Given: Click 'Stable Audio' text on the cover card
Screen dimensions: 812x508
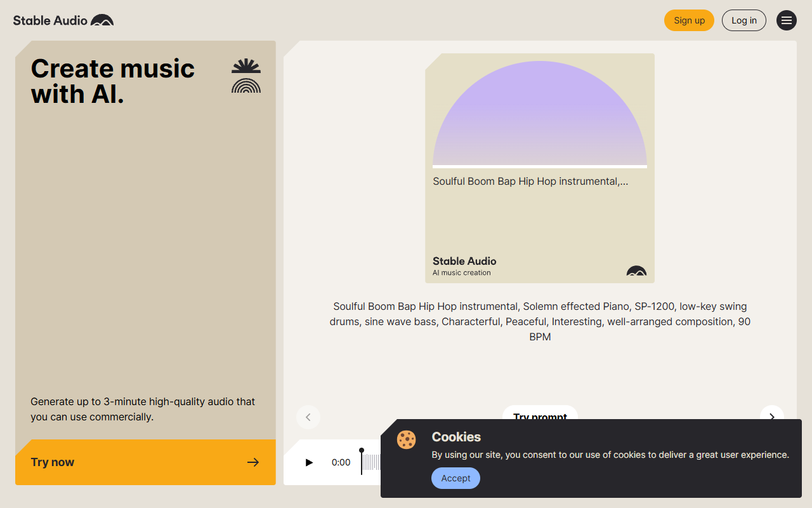Looking at the screenshot, I should tap(464, 261).
